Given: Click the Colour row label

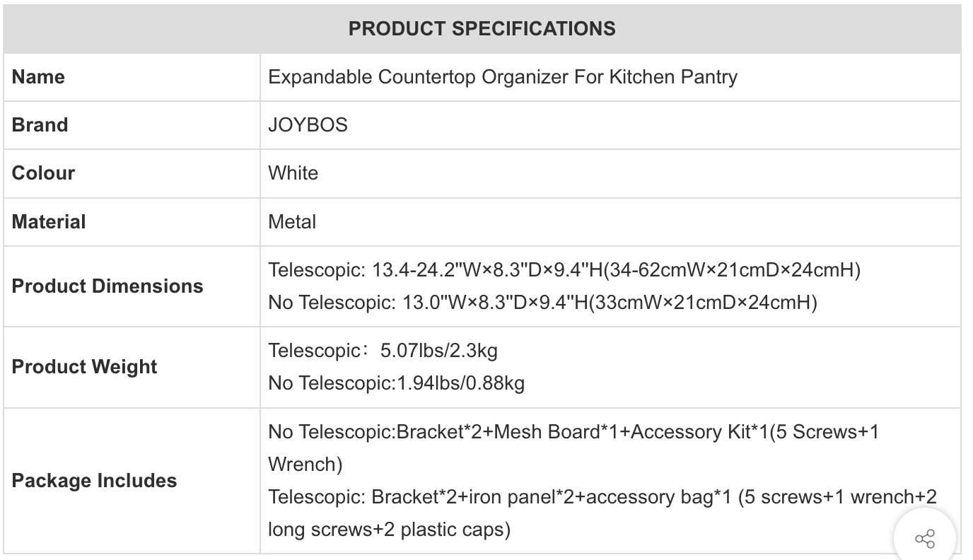Looking at the screenshot, I should 43,173.
